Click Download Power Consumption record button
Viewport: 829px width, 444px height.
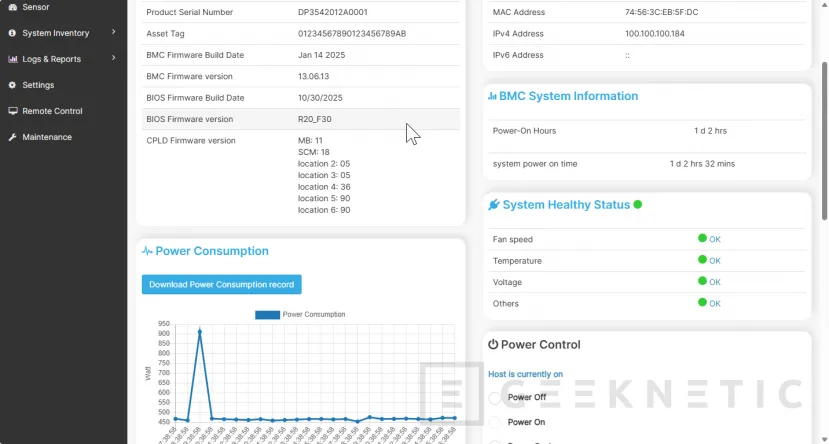(x=221, y=285)
